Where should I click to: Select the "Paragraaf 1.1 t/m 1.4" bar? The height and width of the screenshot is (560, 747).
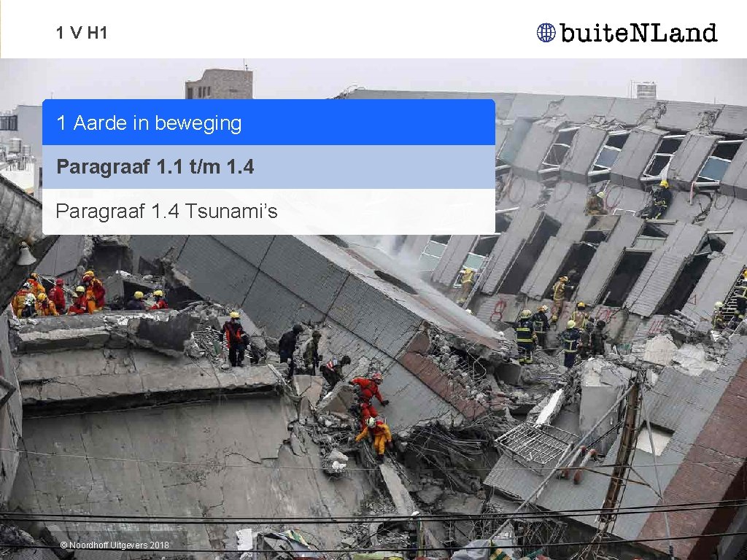268,167
